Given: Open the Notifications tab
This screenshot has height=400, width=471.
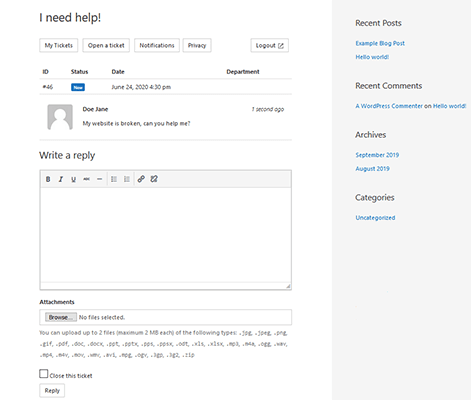Looking at the screenshot, I should (157, 45).
